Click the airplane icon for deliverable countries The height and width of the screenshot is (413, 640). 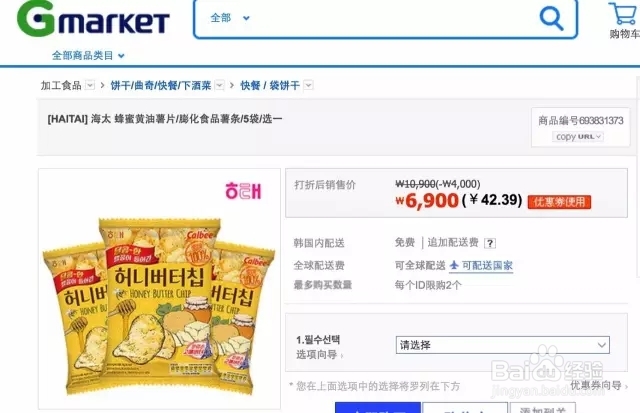point(454,265)
